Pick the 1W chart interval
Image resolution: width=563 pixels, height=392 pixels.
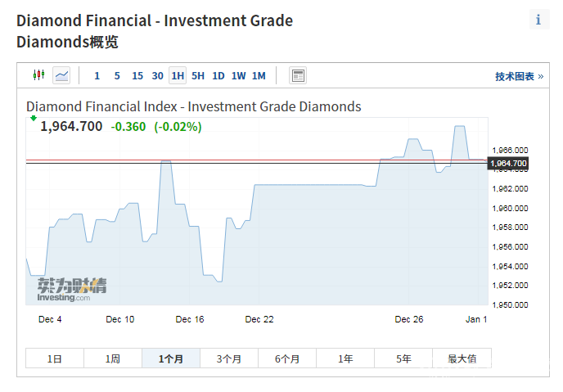[x=238, y=76]
